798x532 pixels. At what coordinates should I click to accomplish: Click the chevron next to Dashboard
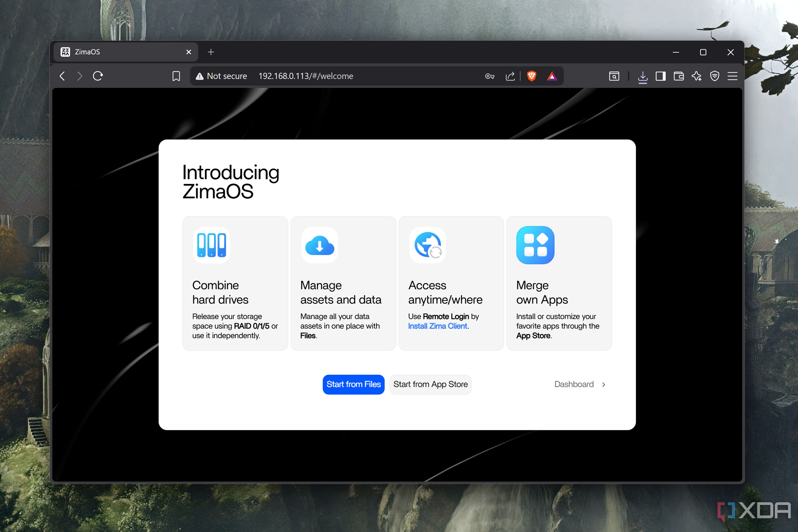(x=604, y=384)
